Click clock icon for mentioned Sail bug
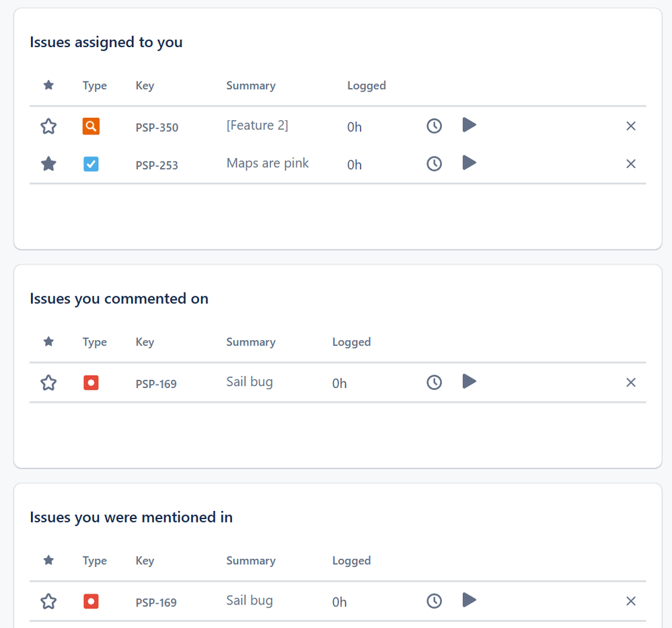The width and height of the screenshot is (672, 628). (435, 601)
